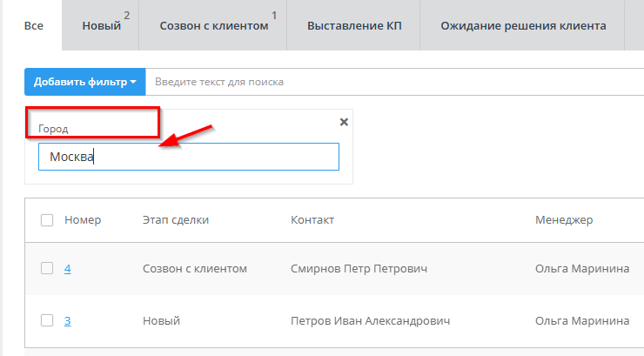Check the box for deal number 3
Viewport: 644px width, 356px height.
(47, 320)
